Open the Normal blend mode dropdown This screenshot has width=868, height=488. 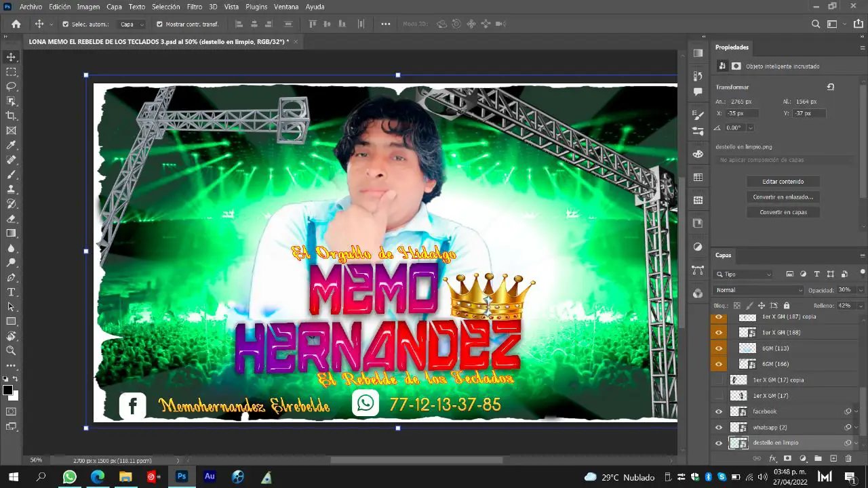click(758, 290)
